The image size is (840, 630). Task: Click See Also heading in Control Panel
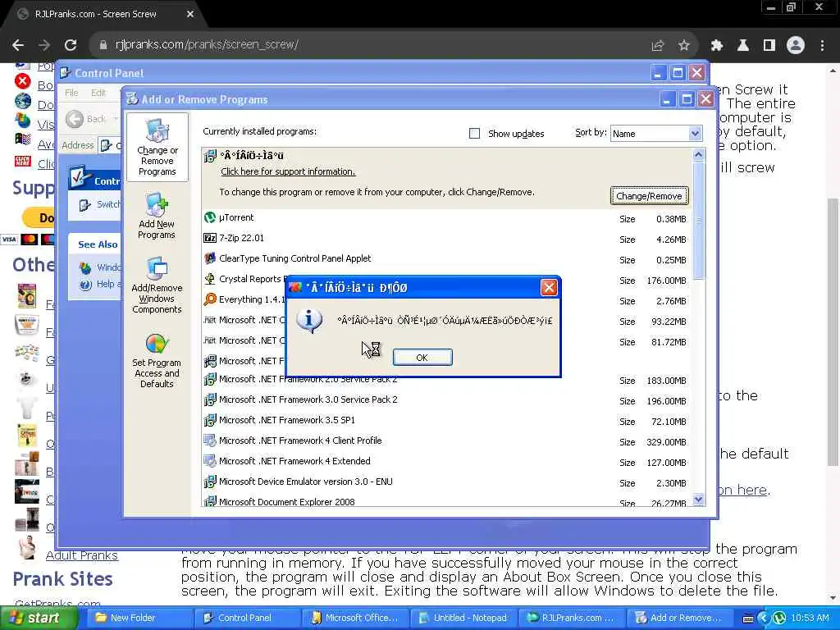[98, 244]
